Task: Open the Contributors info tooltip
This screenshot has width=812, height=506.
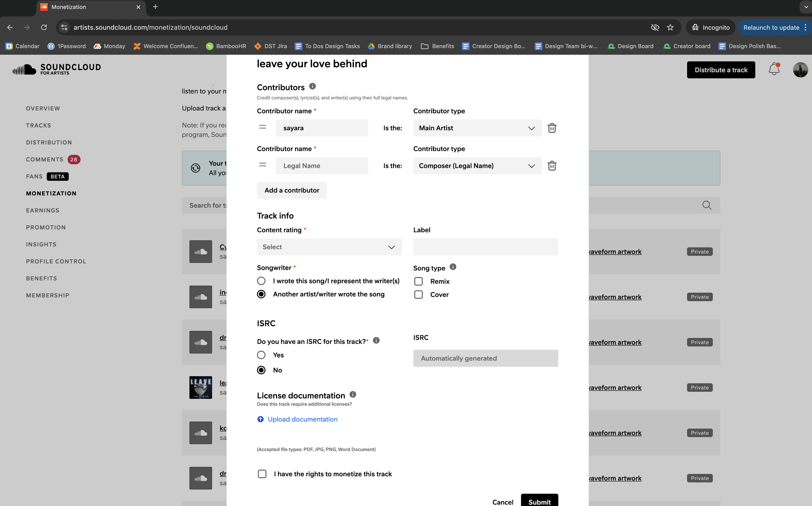Action: pyautogui.click(x=313, y=86)
